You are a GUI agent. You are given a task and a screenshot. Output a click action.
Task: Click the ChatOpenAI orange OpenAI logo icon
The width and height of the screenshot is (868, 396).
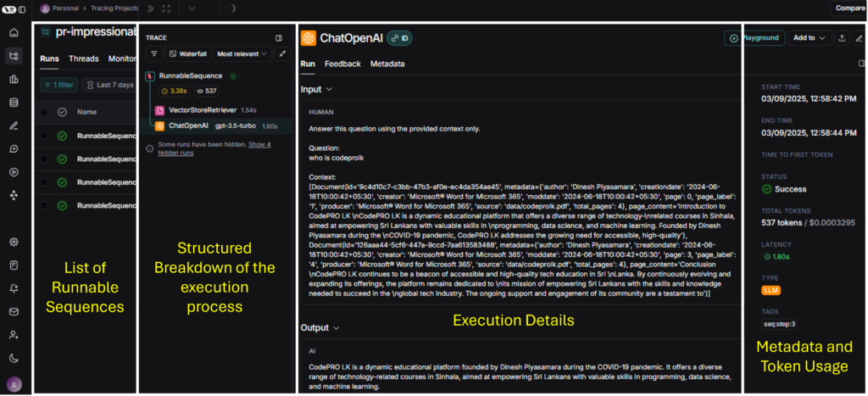309,38
